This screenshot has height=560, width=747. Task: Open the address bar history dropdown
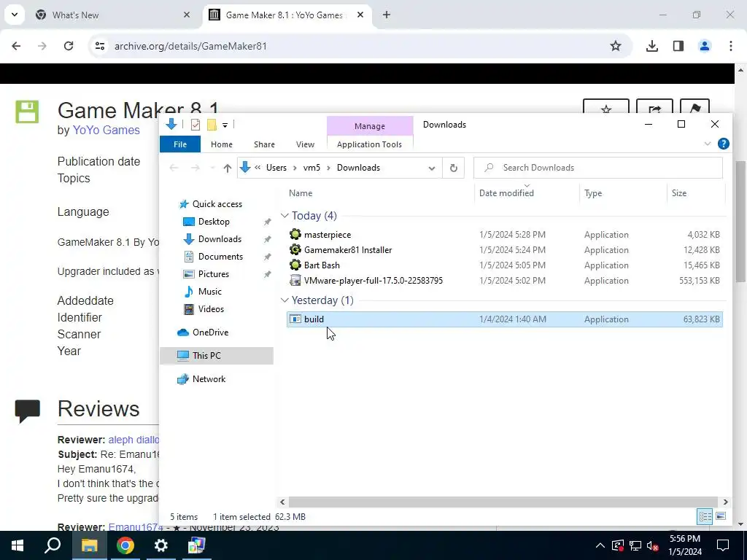point(432,168)
